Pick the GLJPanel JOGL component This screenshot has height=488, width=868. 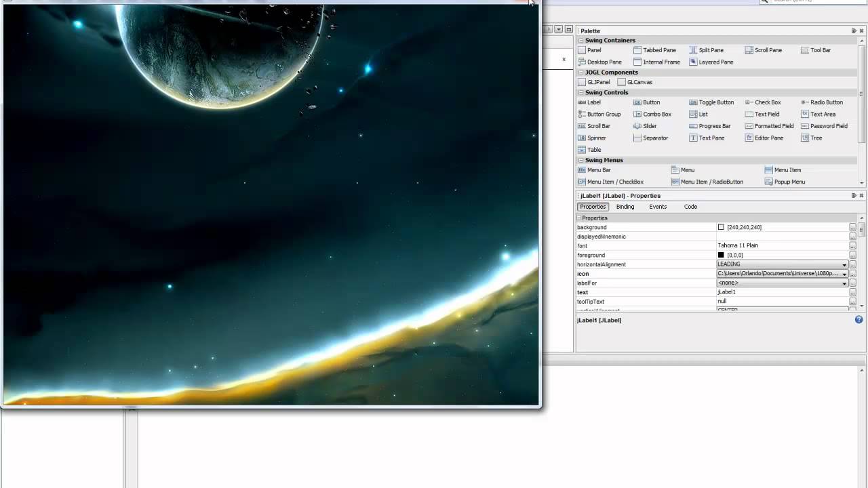[593, 82]
